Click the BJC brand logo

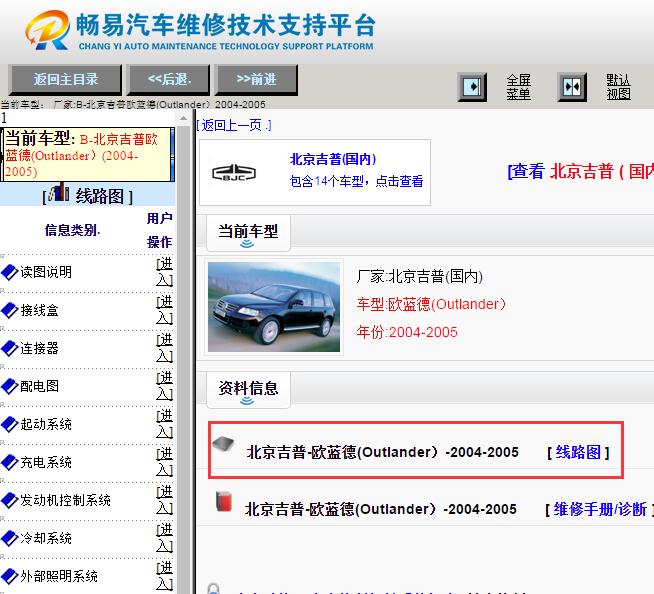(x=234, y=172)
